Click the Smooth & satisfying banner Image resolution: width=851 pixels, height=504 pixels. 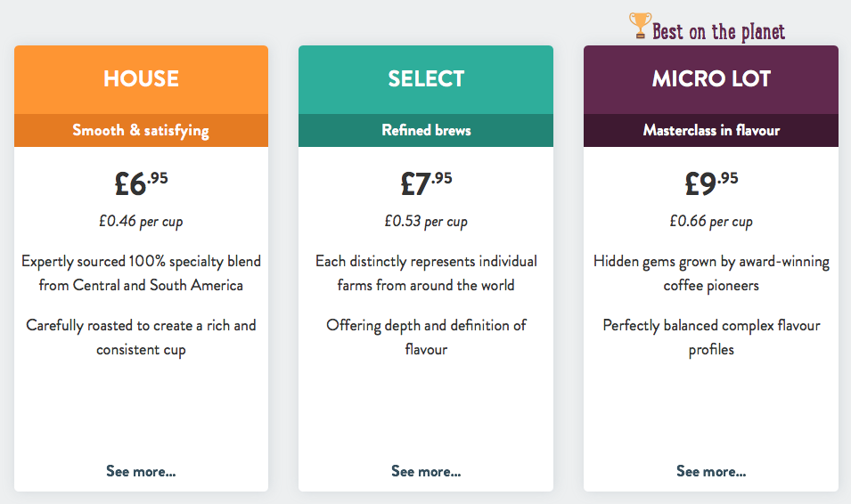[141, 130]
